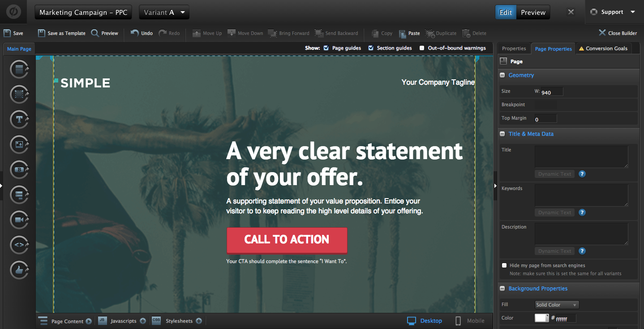Select the Text tool in the sidebar
The width and height of the screenshot is (644, 329).
click(19, 120)
